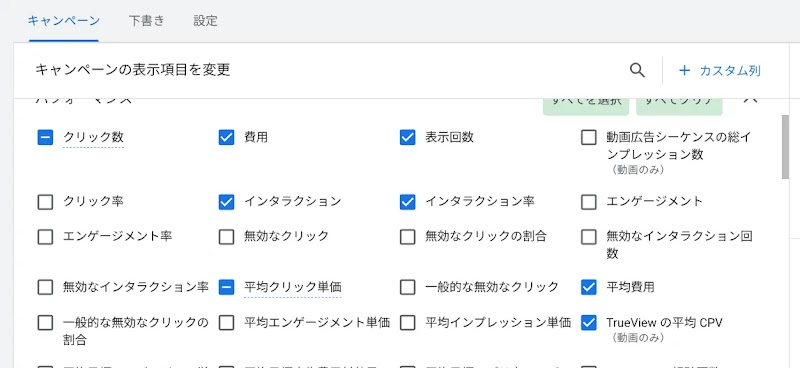Enable the クリック率 checkbox

(x=45, y=202)
